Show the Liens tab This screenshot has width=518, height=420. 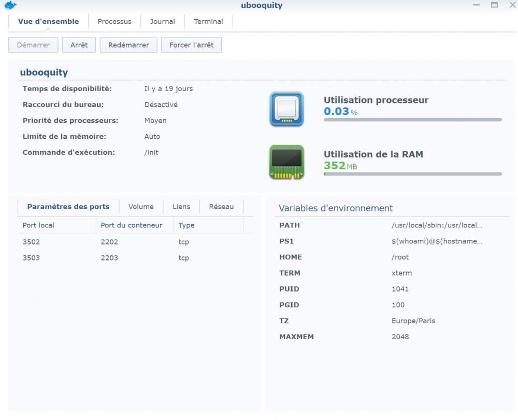click(181, 207)
